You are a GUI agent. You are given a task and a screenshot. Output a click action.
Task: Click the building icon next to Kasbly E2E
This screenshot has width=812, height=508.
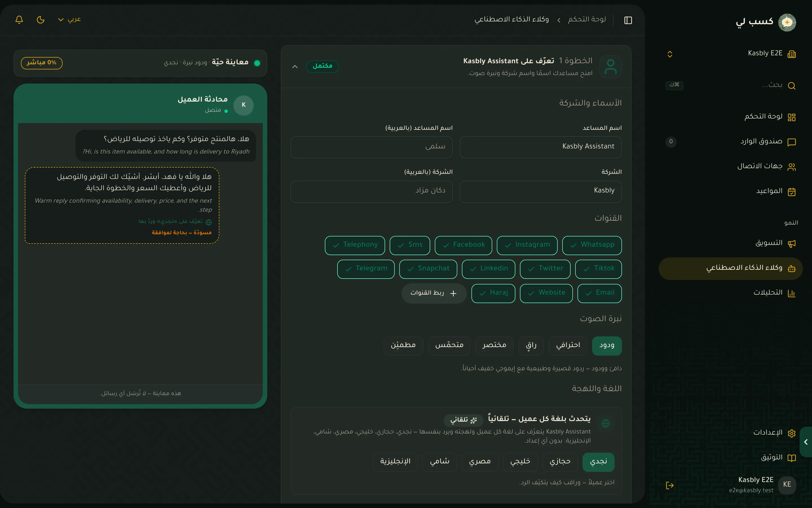pos(791,54)
